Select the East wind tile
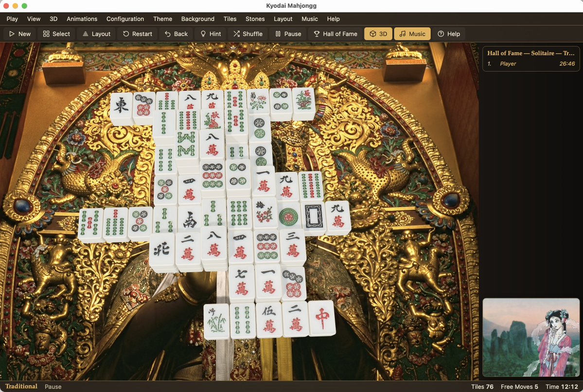583x392 pixels. [121, 107]
